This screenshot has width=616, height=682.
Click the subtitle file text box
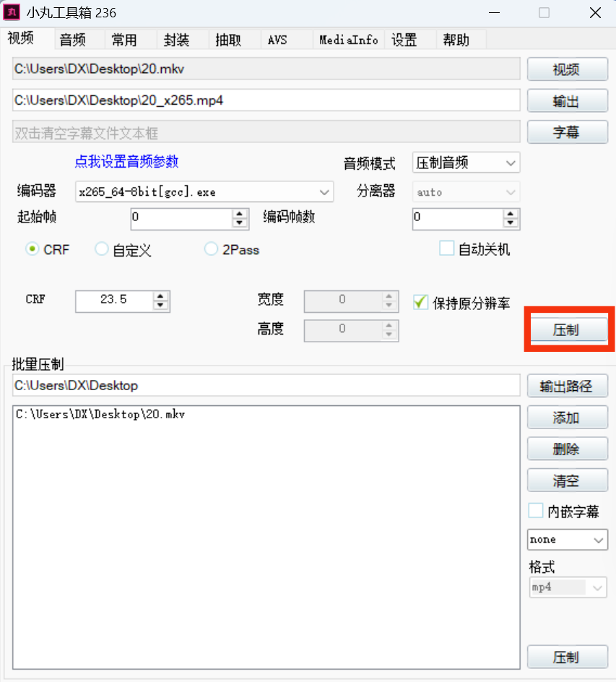coord(266,131)
